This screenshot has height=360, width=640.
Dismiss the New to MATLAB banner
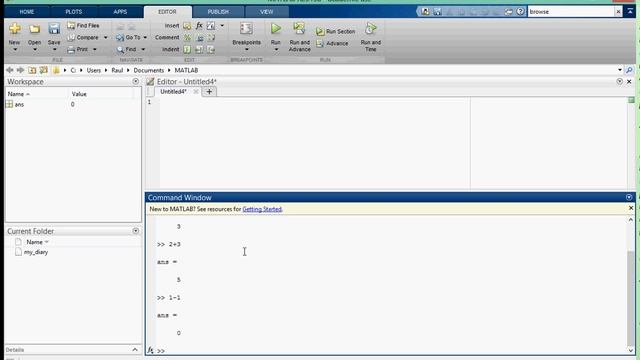click(631, 208)
